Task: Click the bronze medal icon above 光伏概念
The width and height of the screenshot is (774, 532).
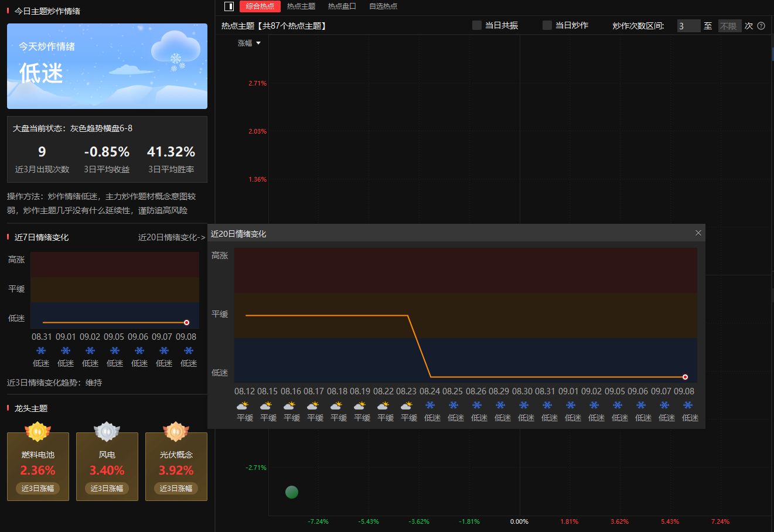Action: click(x=176, y=432)
